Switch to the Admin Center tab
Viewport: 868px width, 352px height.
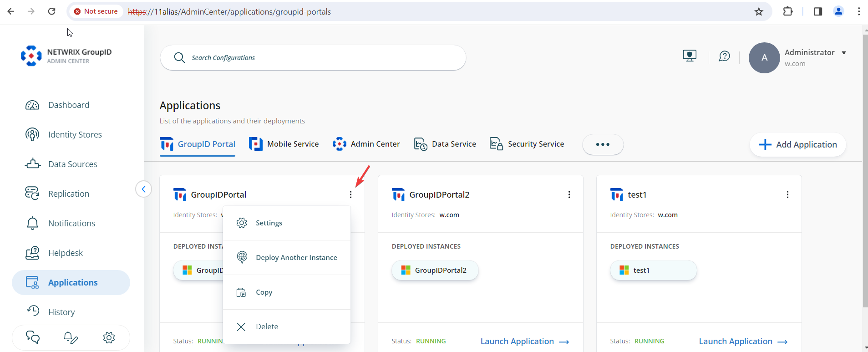(x=366, y=144)
